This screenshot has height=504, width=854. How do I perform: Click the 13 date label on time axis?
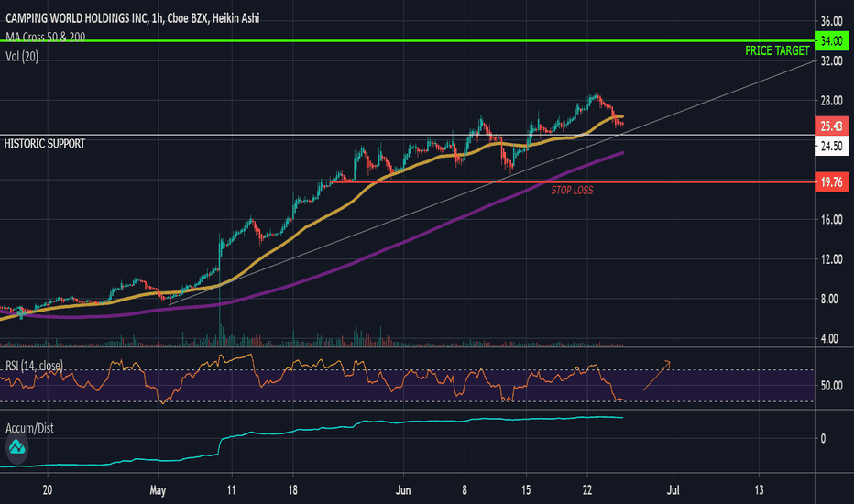(x=759, y=490)
